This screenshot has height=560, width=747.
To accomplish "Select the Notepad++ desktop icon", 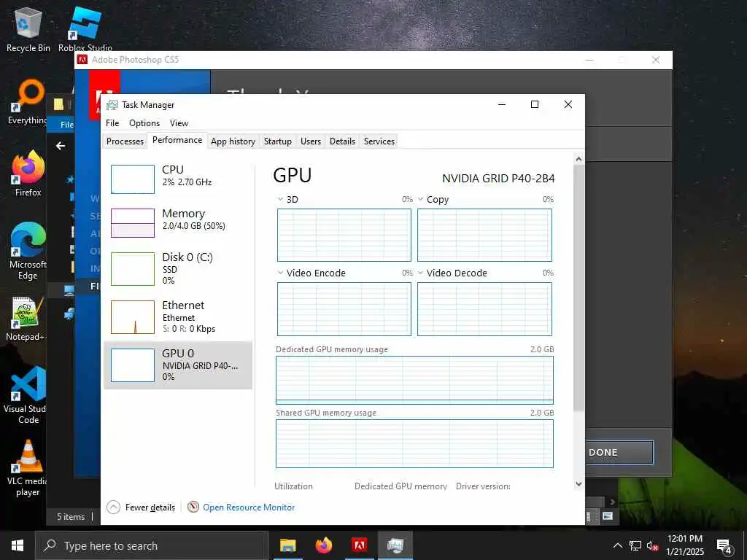I will tap(25, 319).
